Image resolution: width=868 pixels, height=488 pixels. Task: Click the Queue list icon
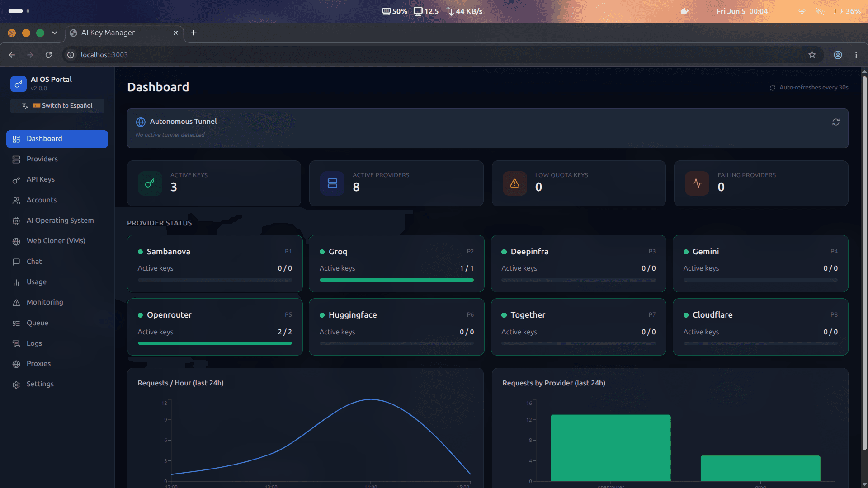[x=16, y=323]
